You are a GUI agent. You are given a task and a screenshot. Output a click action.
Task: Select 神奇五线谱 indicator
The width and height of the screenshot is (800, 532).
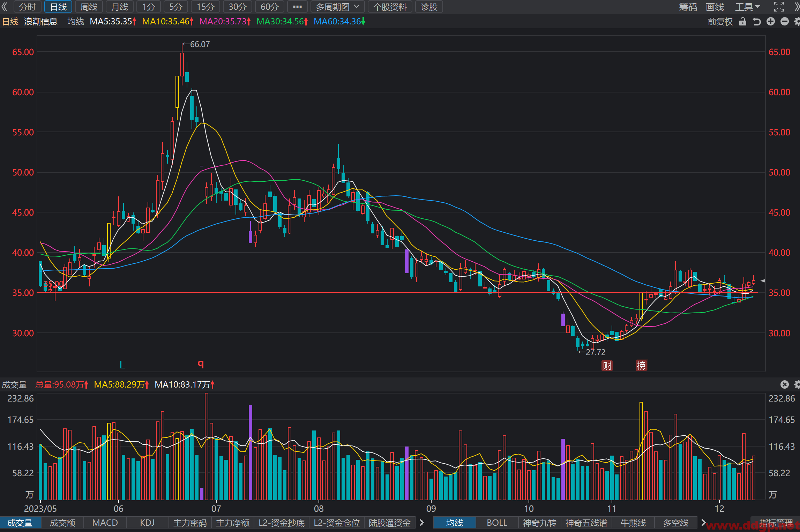(x=586, y=523)
